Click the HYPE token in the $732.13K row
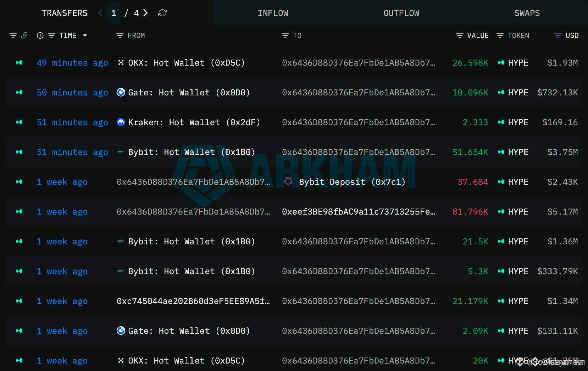Image resolution: width=588 pixels, height=371 pixels. [518, 93]
